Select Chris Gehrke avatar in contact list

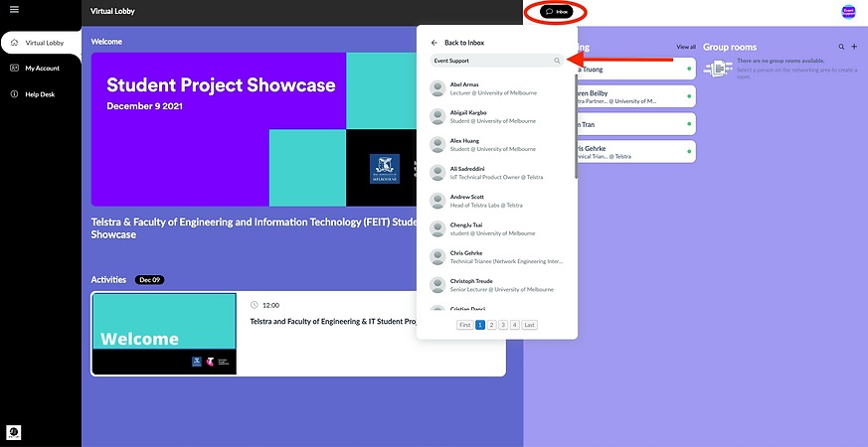click(x=437, y=256)
